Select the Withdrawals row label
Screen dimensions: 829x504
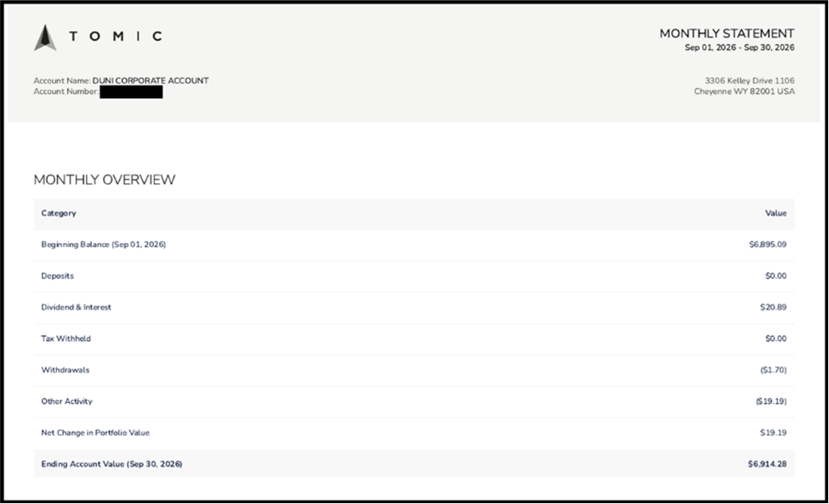pyautogui.click(x=65, y=369)
